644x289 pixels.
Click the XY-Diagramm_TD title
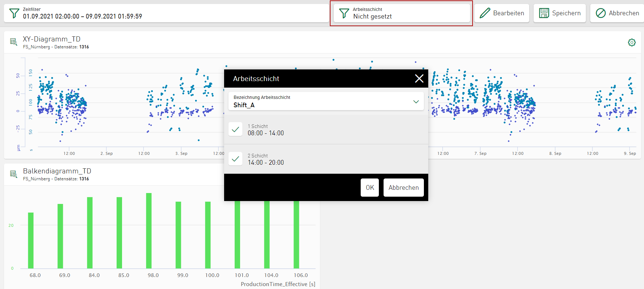52,39
